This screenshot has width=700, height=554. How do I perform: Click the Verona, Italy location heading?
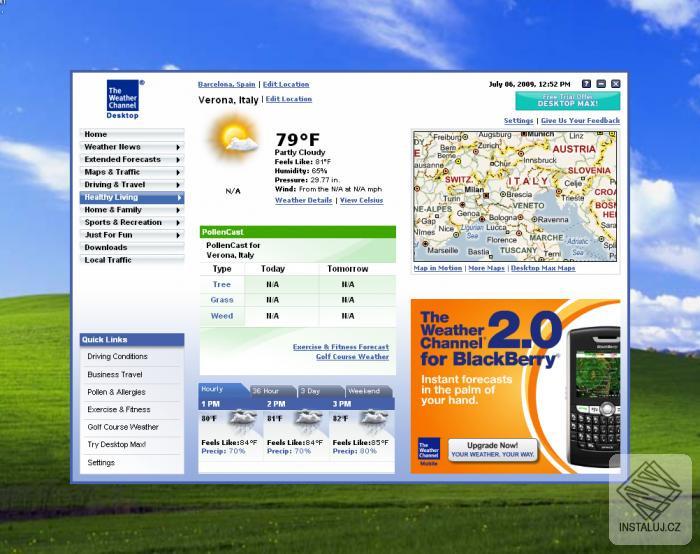[228, 100]
